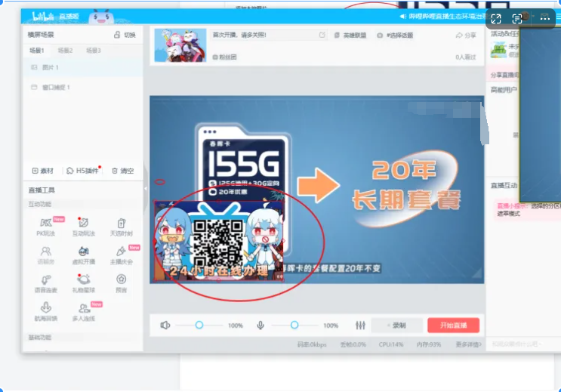
Task: Open 更多详情 stats details
Action: pyautogui.click(x=468, y=344)
